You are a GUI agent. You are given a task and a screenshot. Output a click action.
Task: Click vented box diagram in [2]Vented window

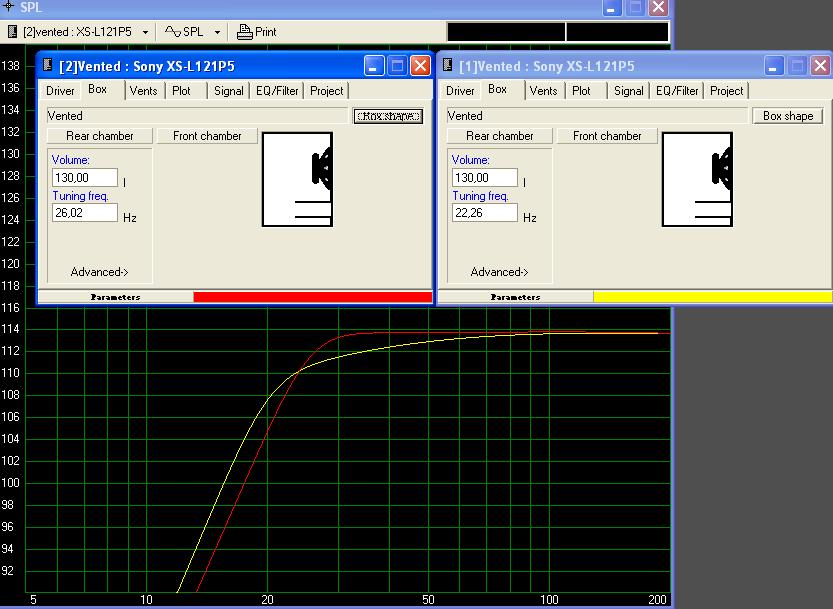point(298,180)
